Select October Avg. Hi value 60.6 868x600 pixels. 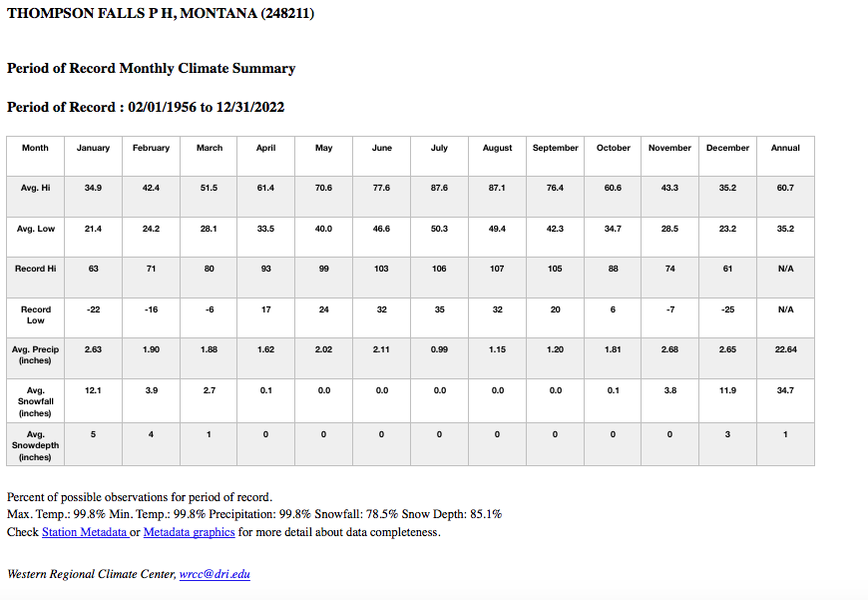pyautogui.click(x=613, y=188)
